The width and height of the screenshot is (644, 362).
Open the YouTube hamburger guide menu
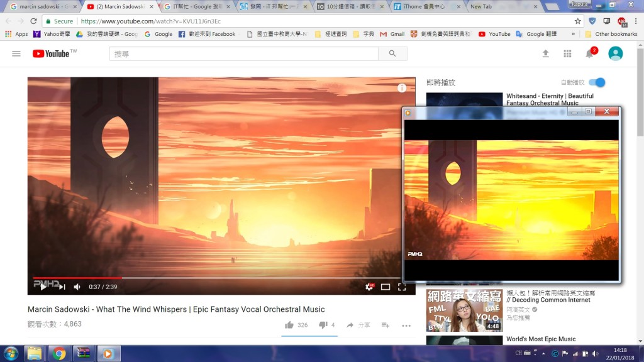[16, 54]
